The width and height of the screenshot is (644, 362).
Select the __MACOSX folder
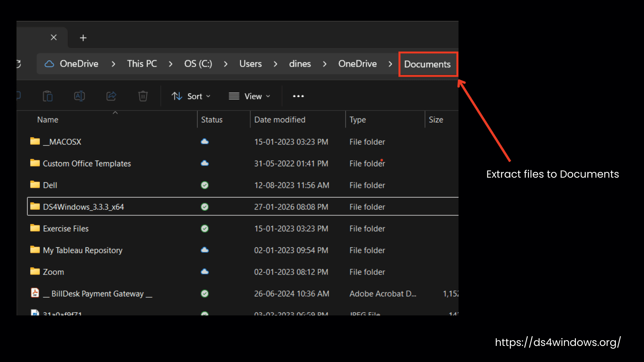243,142
